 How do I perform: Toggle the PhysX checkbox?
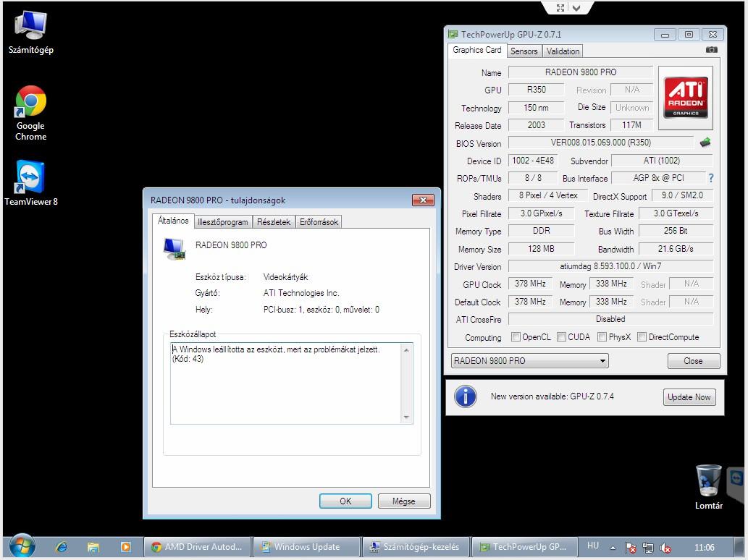[x=602, y=337]
